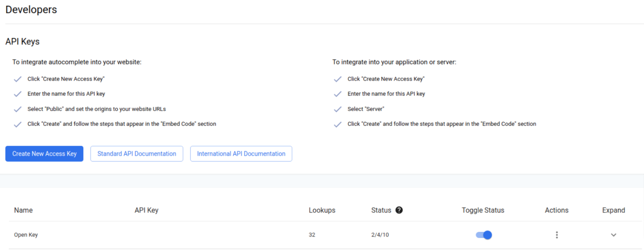
Task: Click the Create New Access Key button
Action: (x=44, y=154)
